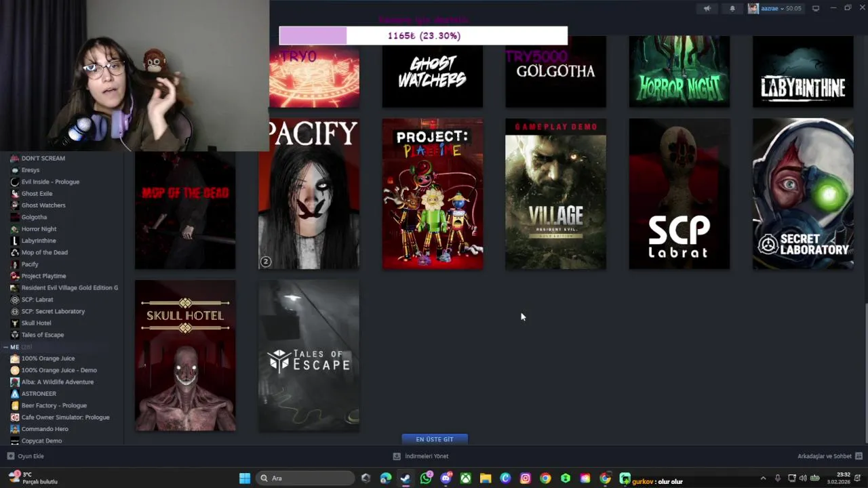The height and width of the screenshot is (488, 868).
Task: Select Eresys in the library list
Action: (x=31, y=170)
